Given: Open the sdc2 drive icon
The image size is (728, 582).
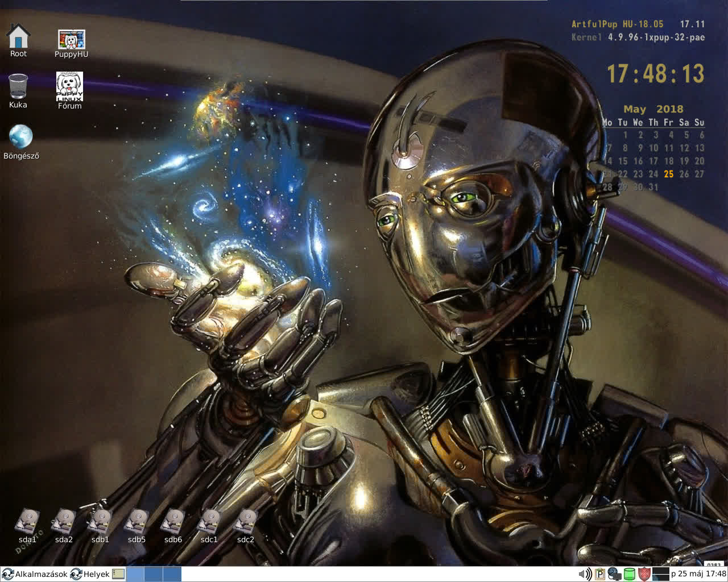Looking at the screenshot, I should [x=246, y=526].
